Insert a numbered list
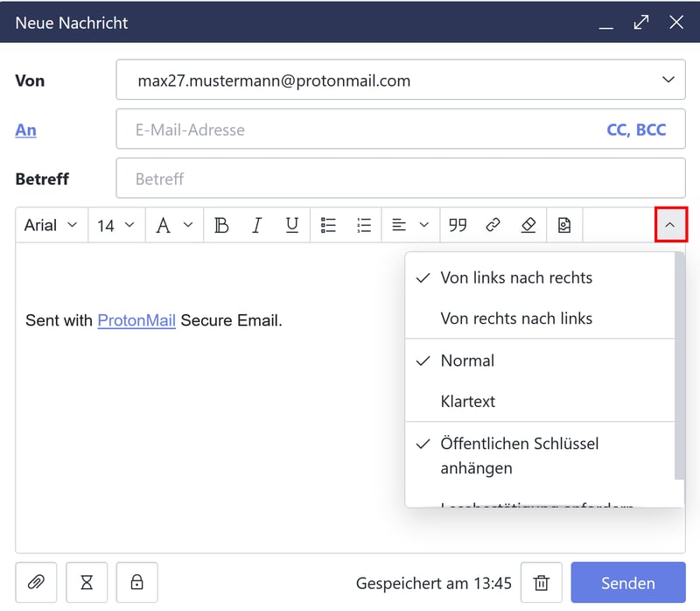Image resolution: width=700 pixels, height=611 pixels. point(364,225)
